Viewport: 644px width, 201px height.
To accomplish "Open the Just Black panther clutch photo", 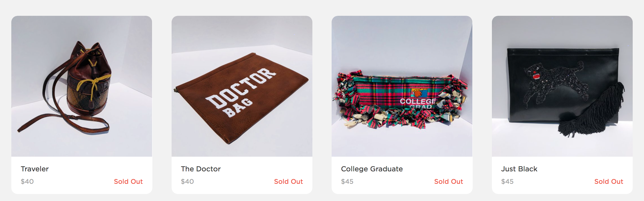I will (x=562, y=86).
